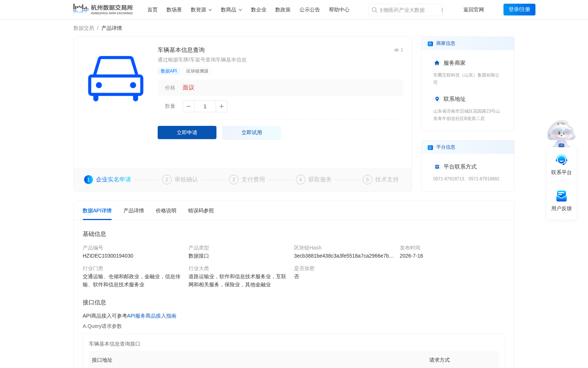Click the Hangzhou Data Exchange logo
The image size is (588, 368).
pyautogui.click(x=103, y=9)
